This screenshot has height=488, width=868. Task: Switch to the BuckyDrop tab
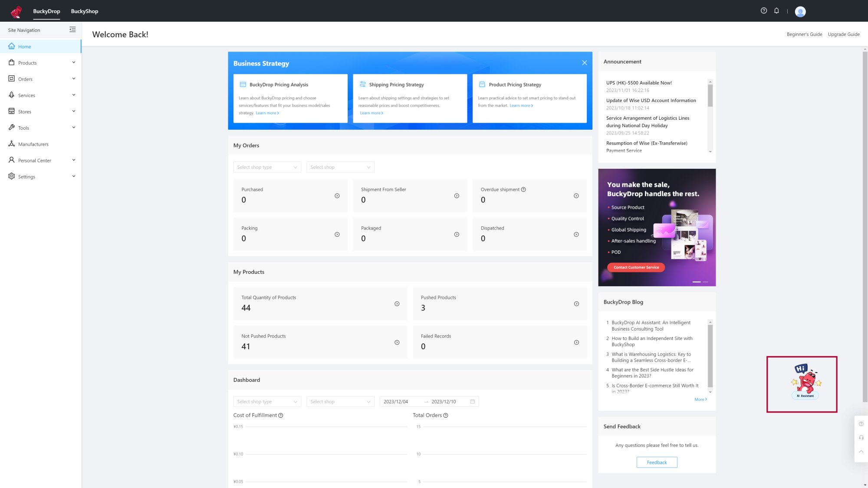coord(46,11)
